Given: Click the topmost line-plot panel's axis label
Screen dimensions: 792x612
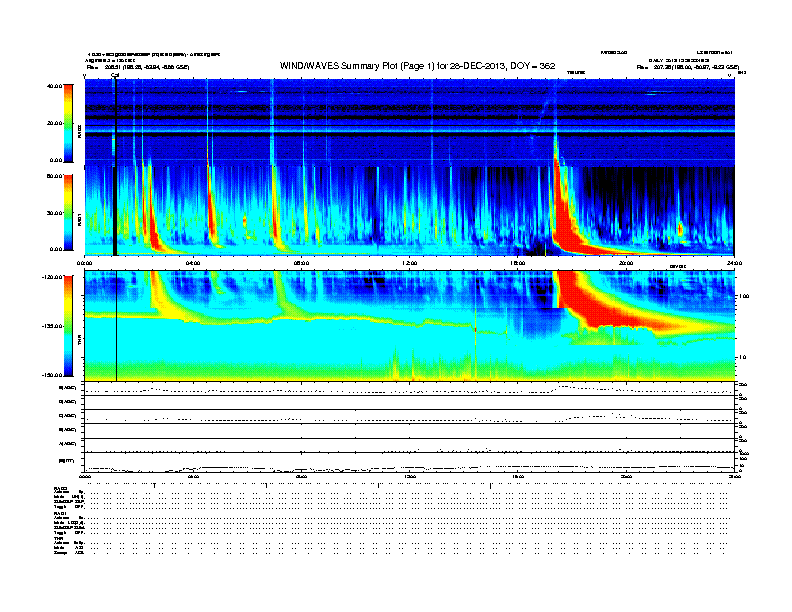Looking at the screenshot, I should (x=67, y=388).
